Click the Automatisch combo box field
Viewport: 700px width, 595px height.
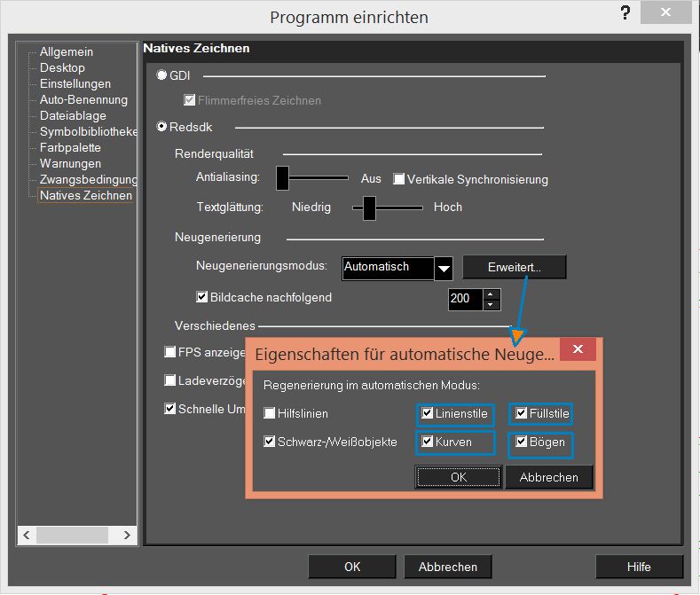click(388, 269)
